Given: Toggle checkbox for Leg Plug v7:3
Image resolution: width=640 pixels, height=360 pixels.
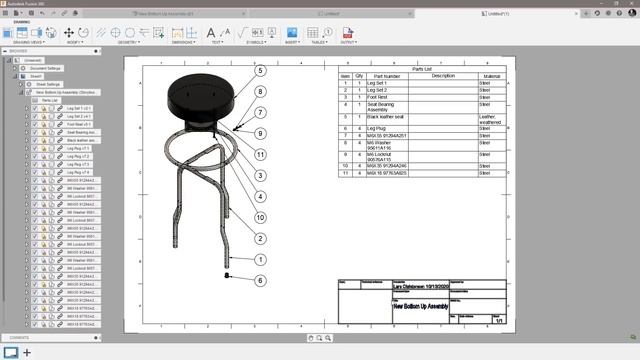Looking at the screenshot, I should coord(35,164).
